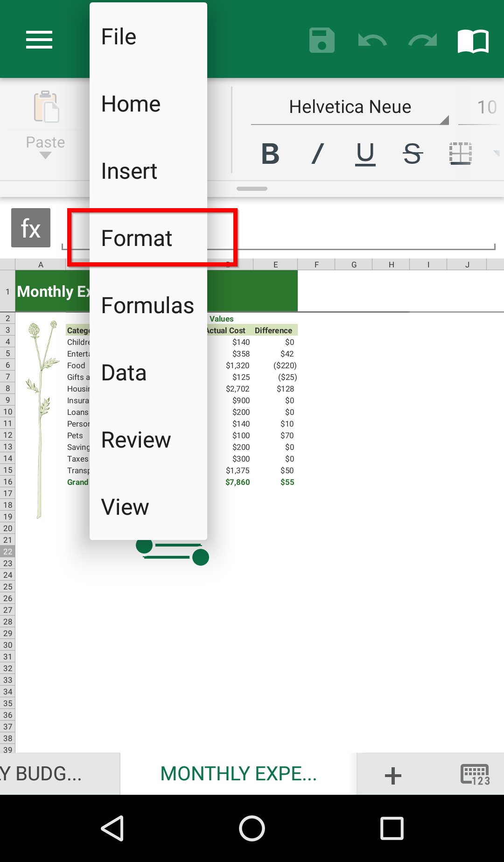
Task: Tap the left selection handle dot
Action: click(144, 545)
